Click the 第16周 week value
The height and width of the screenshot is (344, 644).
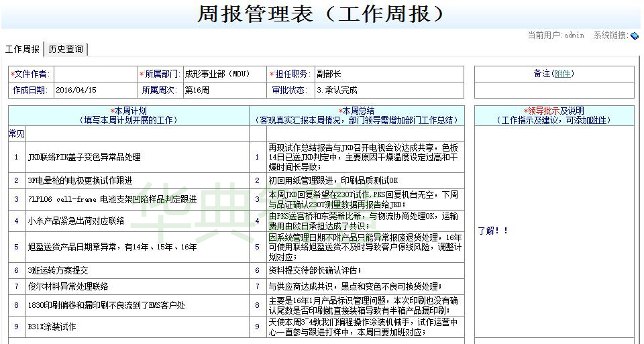pos(197,90)
